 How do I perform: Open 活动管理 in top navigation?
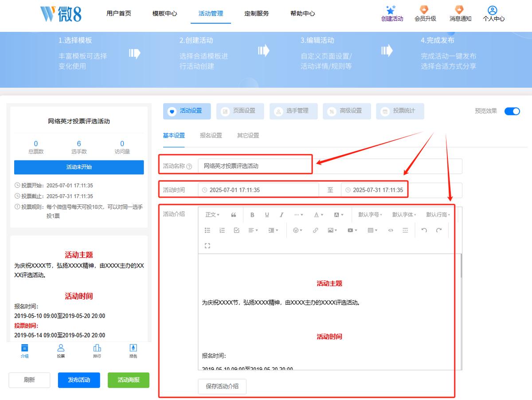coord(211,14)
